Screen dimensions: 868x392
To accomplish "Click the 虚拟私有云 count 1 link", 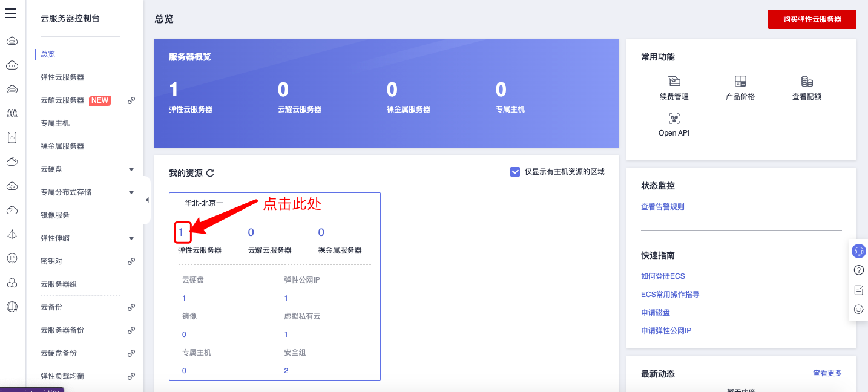I will (286, 335).
